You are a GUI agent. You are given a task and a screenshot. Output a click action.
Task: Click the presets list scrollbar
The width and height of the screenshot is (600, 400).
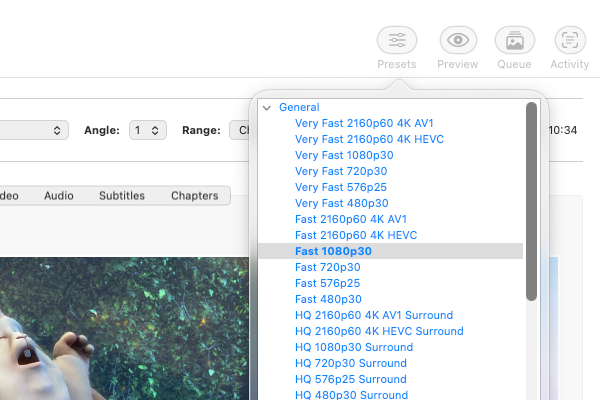coord(531,201)
